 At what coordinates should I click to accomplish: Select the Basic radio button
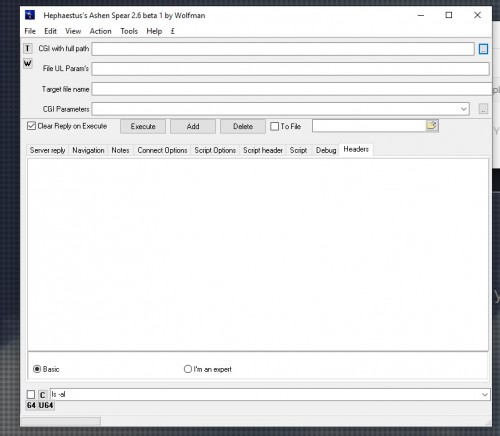pyautogui.click(x=37, y=369)
